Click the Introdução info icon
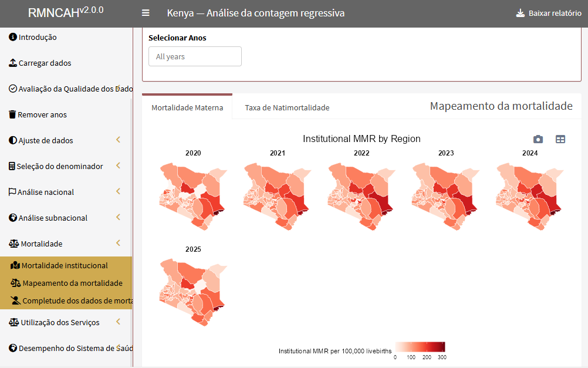The width and height of the screenshot is (588, 368). pos(13,37)
